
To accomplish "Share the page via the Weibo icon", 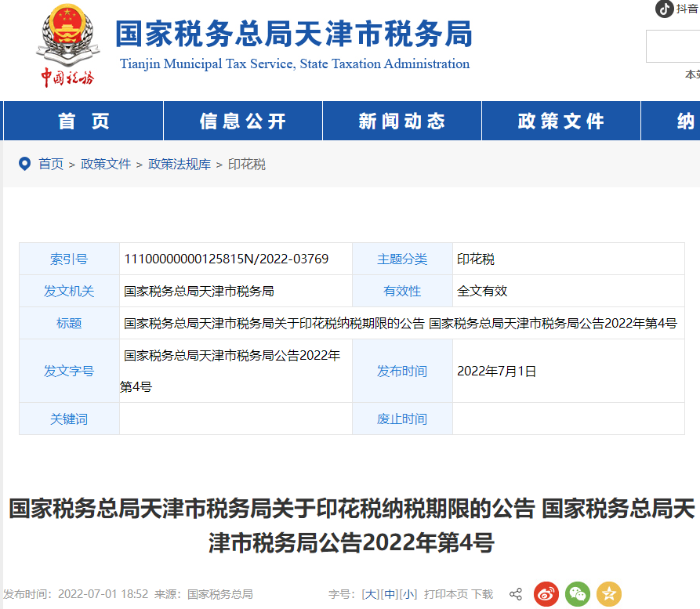I will (x=546, y=594).
